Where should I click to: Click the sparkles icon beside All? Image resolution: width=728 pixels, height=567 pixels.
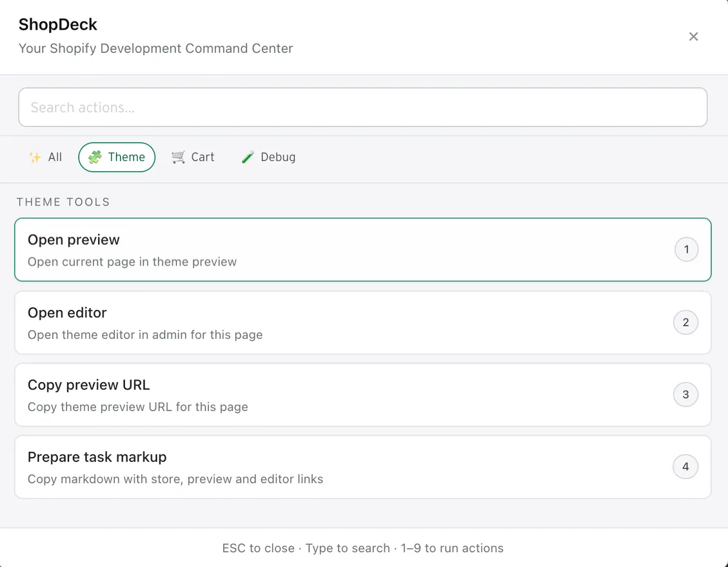[35, 157]
